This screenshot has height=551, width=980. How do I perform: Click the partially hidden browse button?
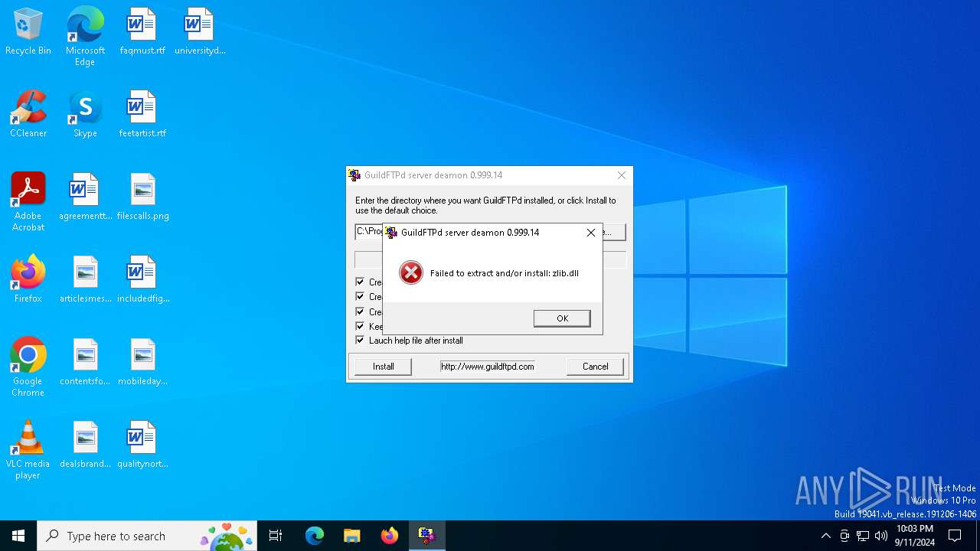614,231
